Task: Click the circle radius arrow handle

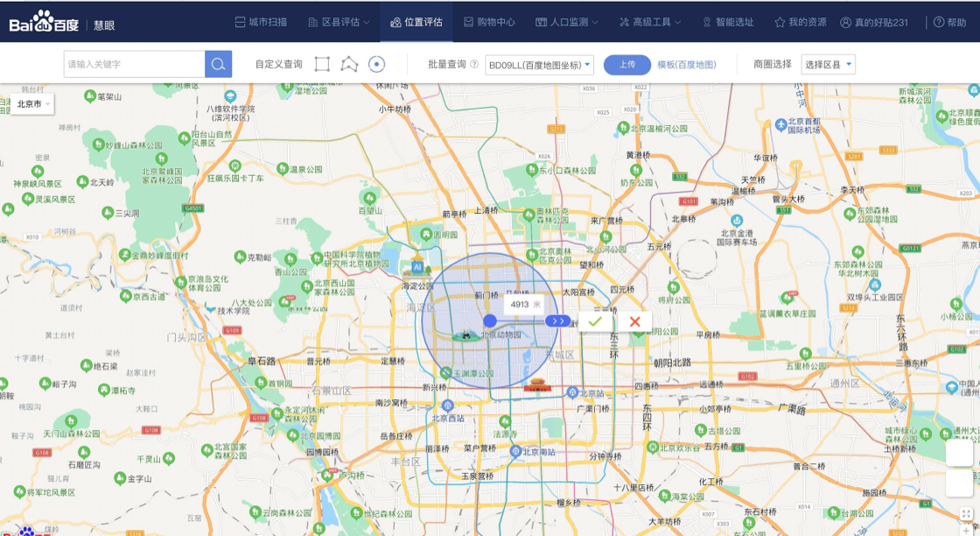Action: click(x=557, y=321)
